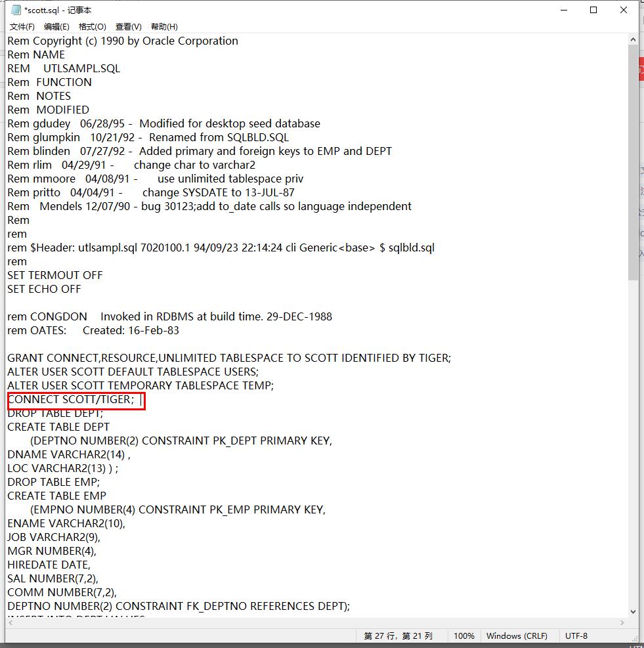Click the scroll-up arrow on vertical scrollbar

pos(632,38)
